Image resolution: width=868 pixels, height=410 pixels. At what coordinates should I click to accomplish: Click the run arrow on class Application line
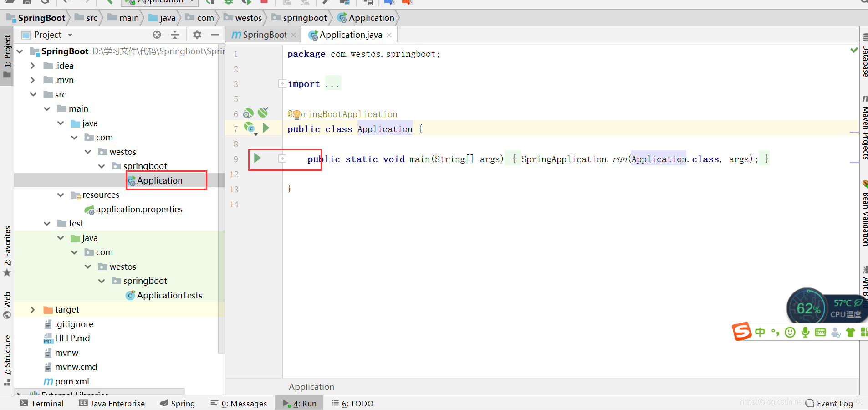[x=266, y=128]
